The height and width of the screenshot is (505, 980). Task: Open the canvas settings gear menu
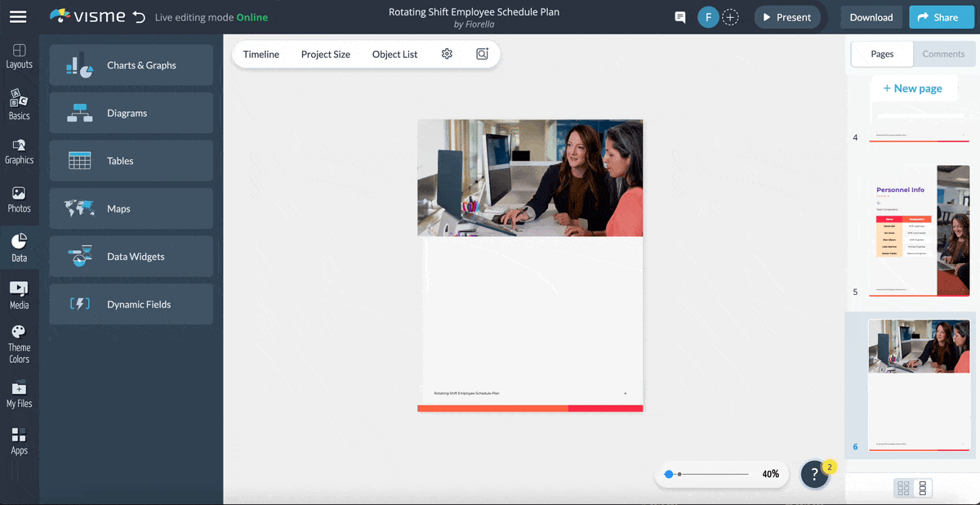(447, 53)
